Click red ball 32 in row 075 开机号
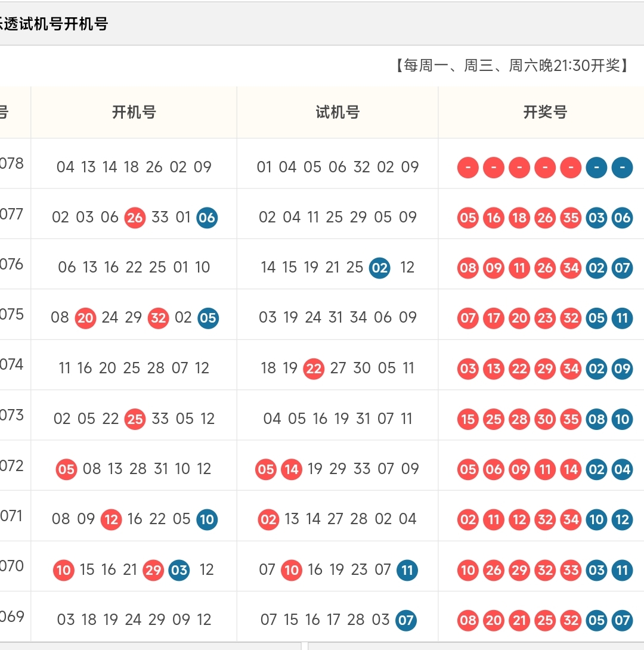Image resolution: width=644 pixels, height=650 pixels. click(x=158, y=318)
